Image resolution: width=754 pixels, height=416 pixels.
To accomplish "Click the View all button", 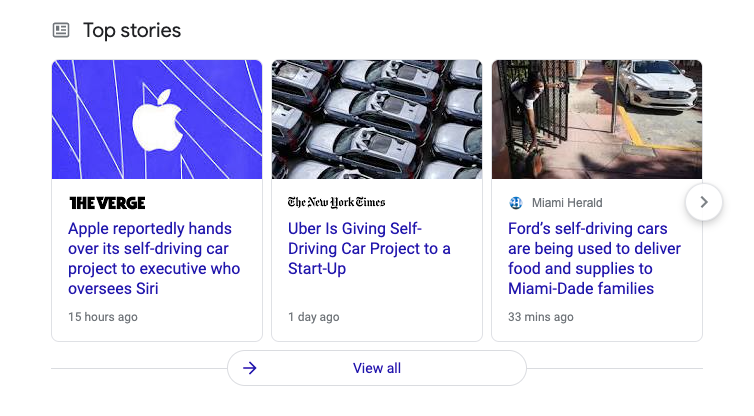I will coord(377,368).
